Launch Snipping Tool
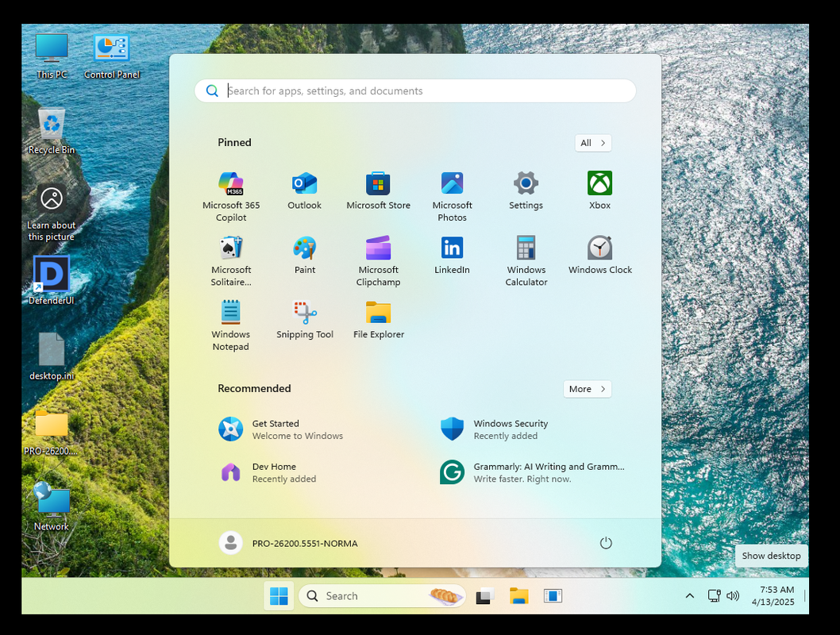The image size is (840, 635). (x=304, y=320)
